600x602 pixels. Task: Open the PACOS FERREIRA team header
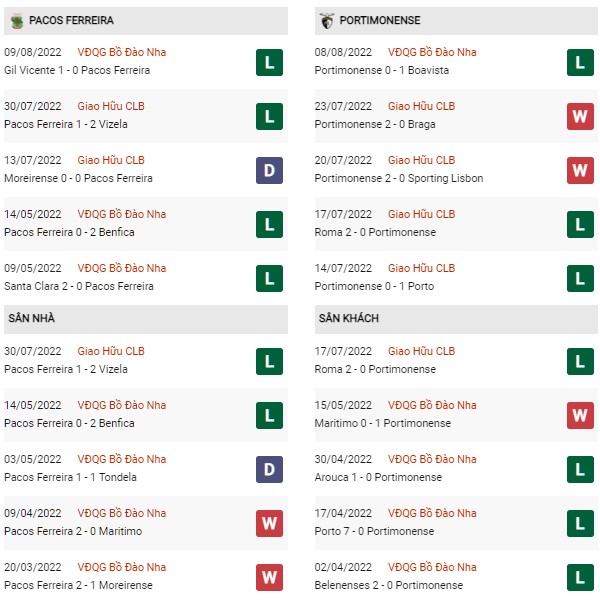click(x=146, y=21)
